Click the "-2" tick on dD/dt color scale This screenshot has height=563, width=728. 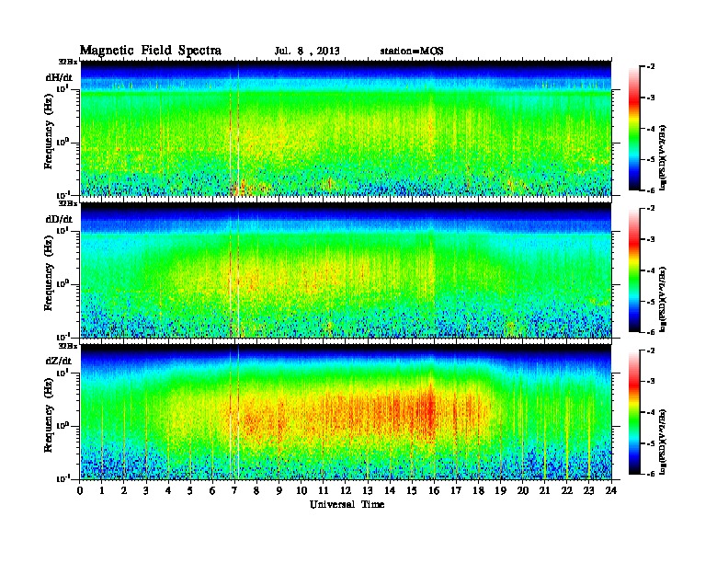(651, 209)
